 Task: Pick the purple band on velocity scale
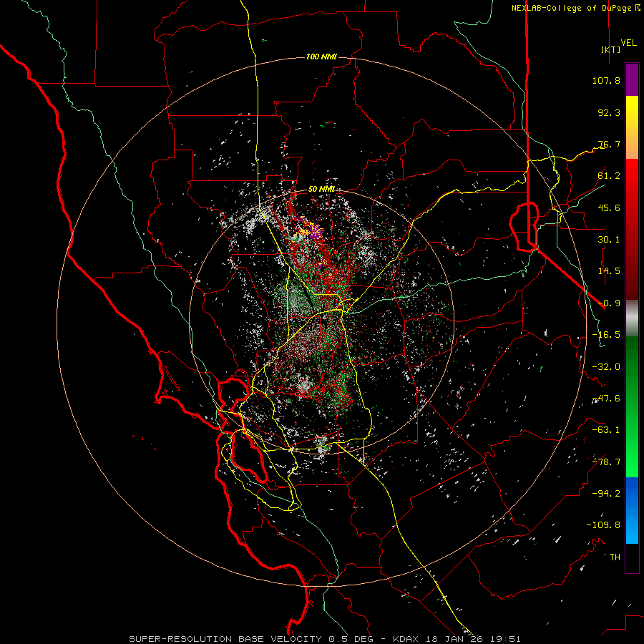[632, 79]
